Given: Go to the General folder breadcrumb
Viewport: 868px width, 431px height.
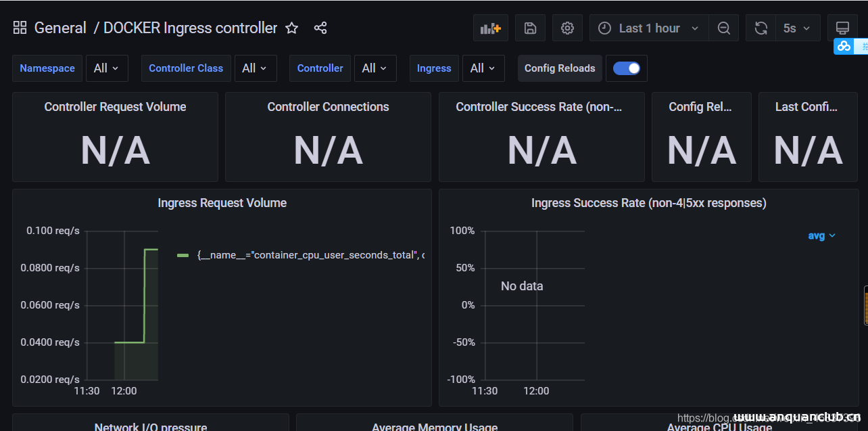Looking at the screenshot, I should pyautogui.click(x=60, y=28).
